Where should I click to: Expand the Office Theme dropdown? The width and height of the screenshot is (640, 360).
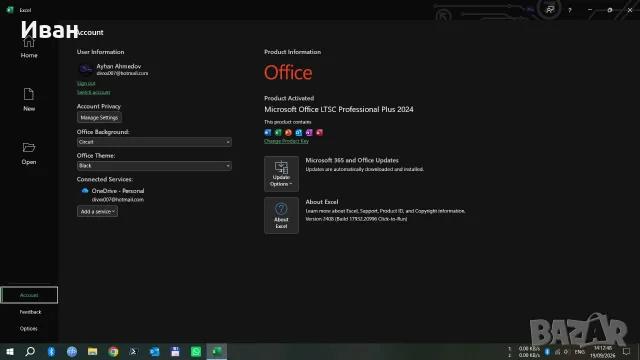(154, 166)
